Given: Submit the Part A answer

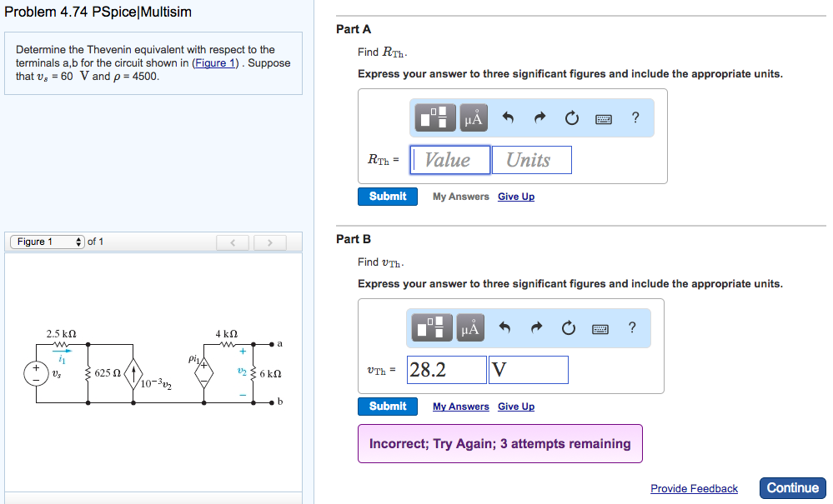Looking at the screenshot, I should coord(387,197).
